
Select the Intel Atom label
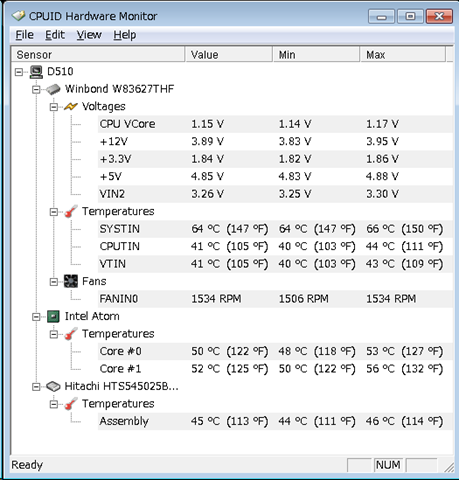click(92, 316)
